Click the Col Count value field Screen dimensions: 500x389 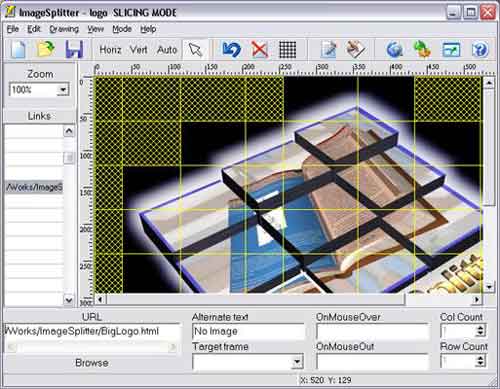[459, 331]
